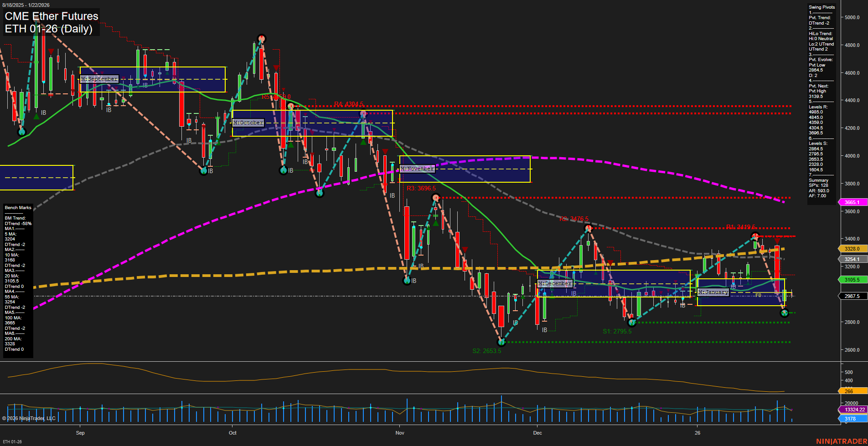Click the swing high circle marker at the October peak

coord(262,39)
